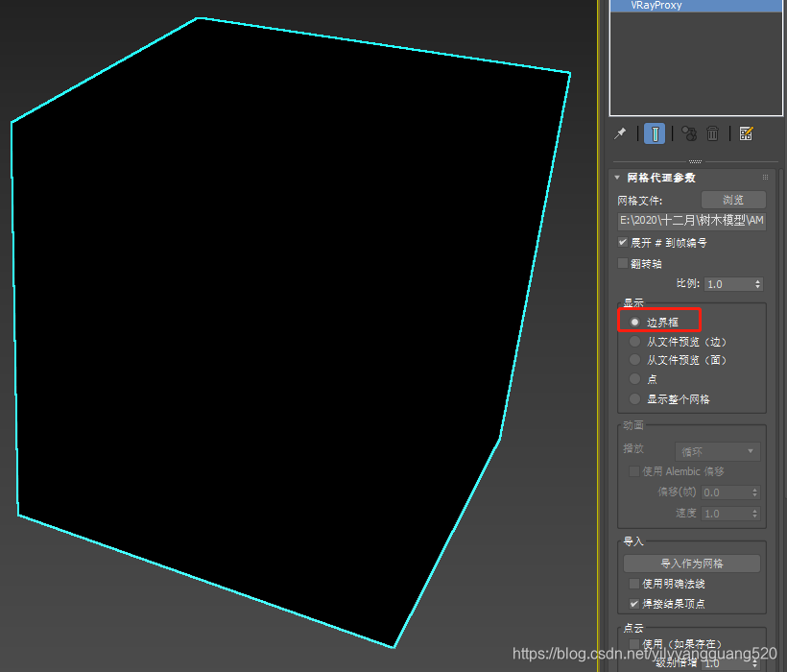Select the 点 display radio button
Screen dimensions: 787x672
[x=635, y=379]
